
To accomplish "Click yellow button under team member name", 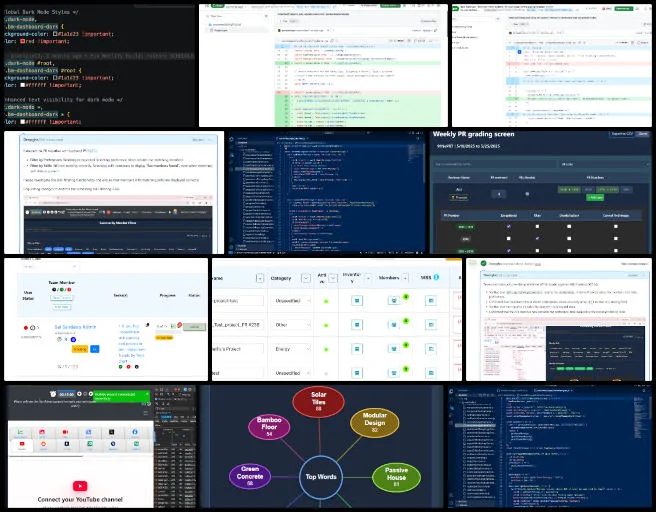I will [x=79, y=349].
